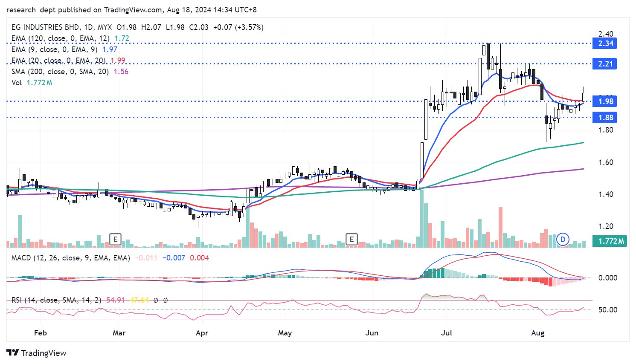Screen dimensions: 636x364
Task: Select the EMA 120 indicator legend
Action: [60, 38]
